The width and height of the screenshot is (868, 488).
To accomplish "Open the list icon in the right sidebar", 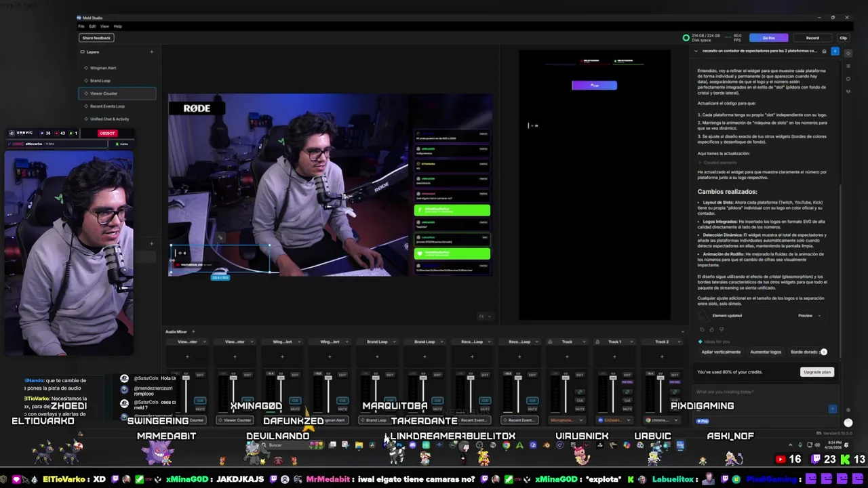I will [848, 66].
